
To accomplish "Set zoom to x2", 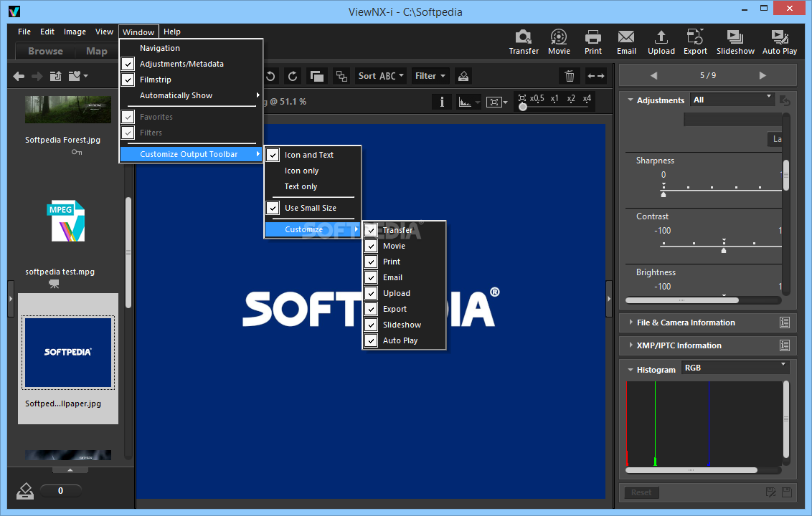I will (571, 98).
